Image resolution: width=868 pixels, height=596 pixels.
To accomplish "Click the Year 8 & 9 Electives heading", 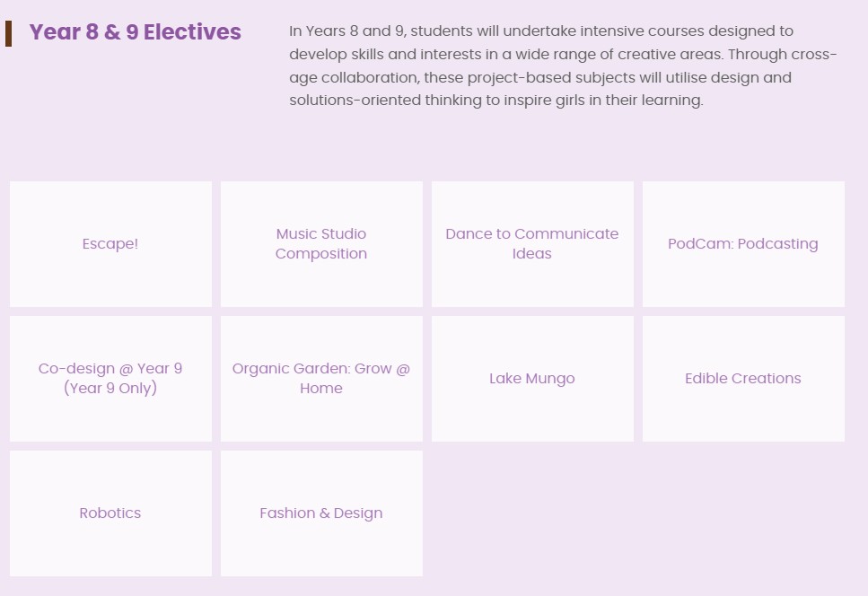I will click(136, 32).
